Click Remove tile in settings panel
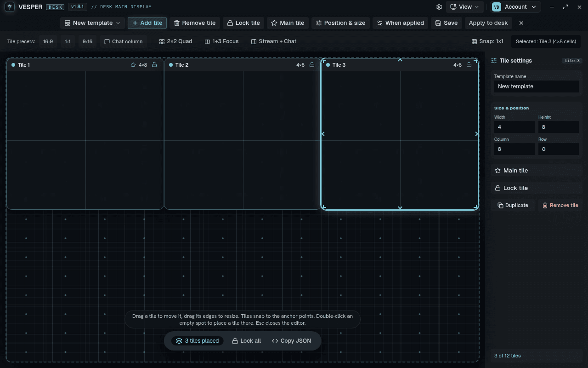 pyautogui.click(x=560, y=205)
